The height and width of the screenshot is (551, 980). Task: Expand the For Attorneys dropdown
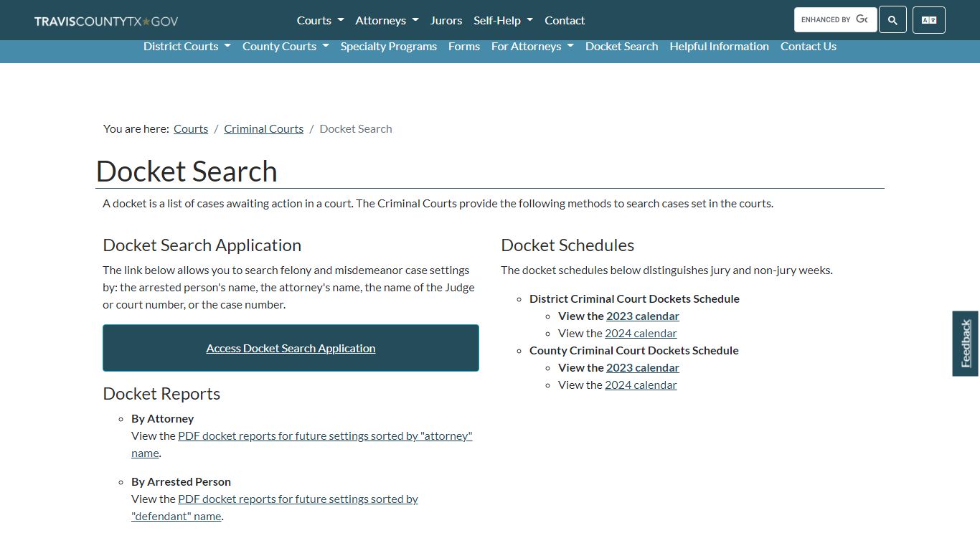532,46
